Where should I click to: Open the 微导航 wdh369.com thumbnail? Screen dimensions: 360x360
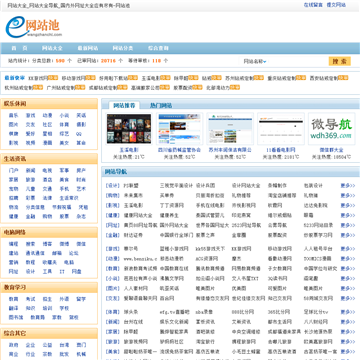click(x=331, y=129)
